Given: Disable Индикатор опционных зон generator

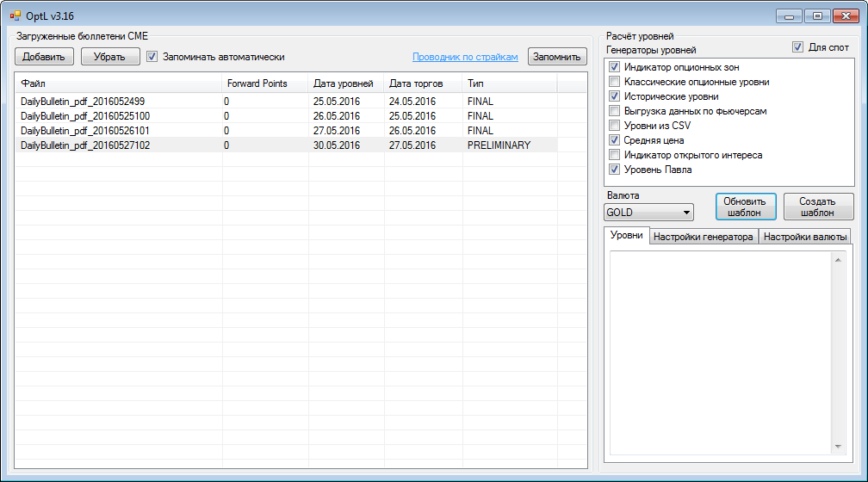Looking at the screenshot, I should point(614,67).
